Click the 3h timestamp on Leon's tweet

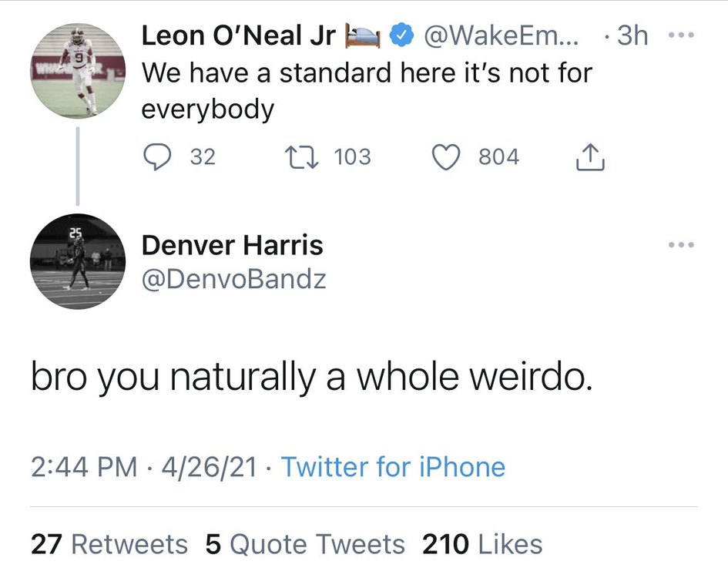tap(633, 35)
